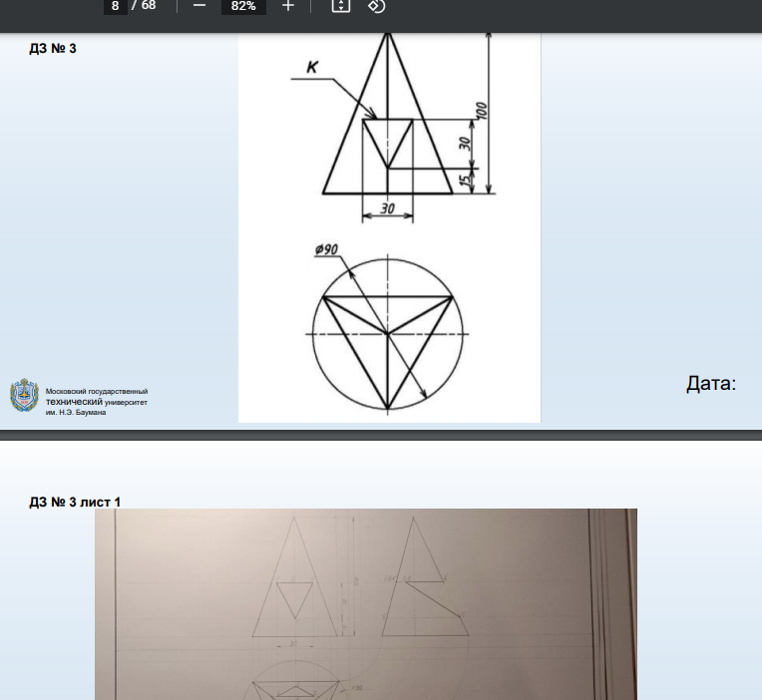Click the Московский государственный технический университет text
This screenshot has width=762, height=700.
point(97,402)
